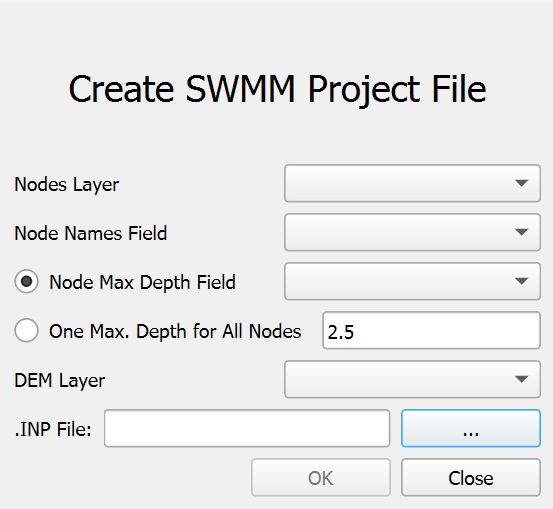Click the Nodes Layer label

click(x=67, y=184)
